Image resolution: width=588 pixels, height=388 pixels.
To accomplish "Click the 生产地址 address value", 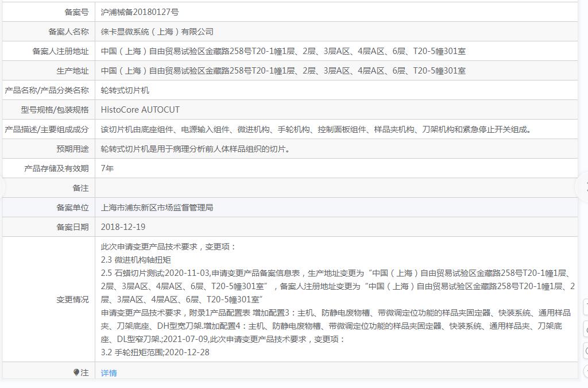I will 283,71.
